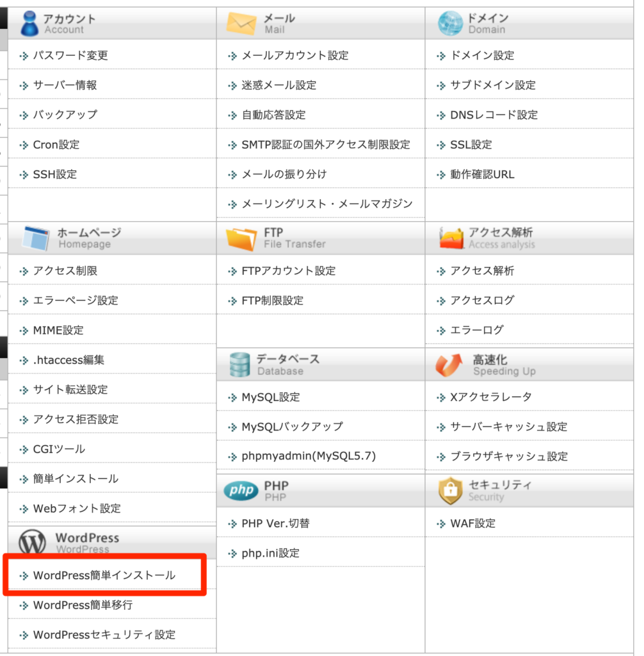The width and height of the screenshot is (644, 656).
Task: Click the Account section person icon
Action: (29, 24)
